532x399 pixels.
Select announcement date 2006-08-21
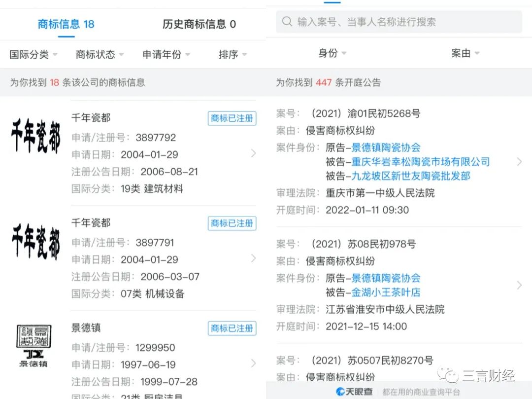pyautogui.click(x=169, y=172)
